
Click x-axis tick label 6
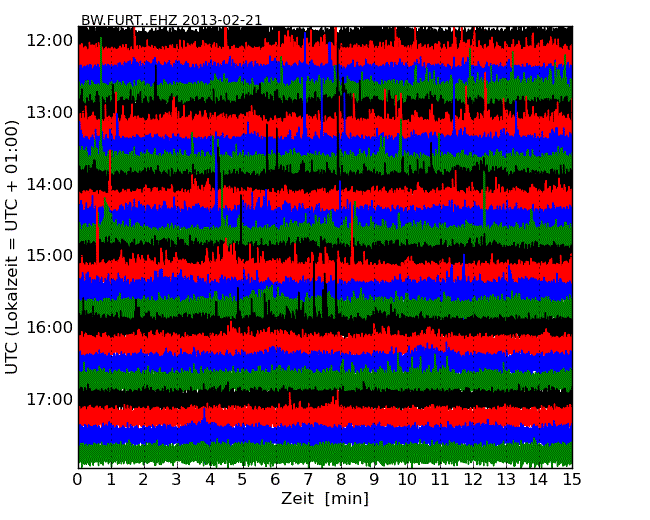275,480
